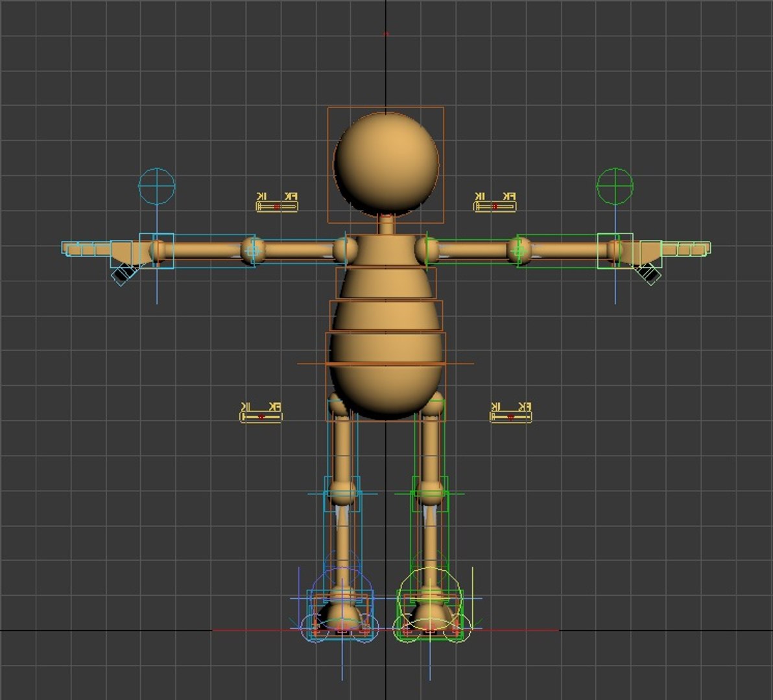The image size is (773, 700).
Task: Select the character's head sphere
Action: [x=386, y=163]
